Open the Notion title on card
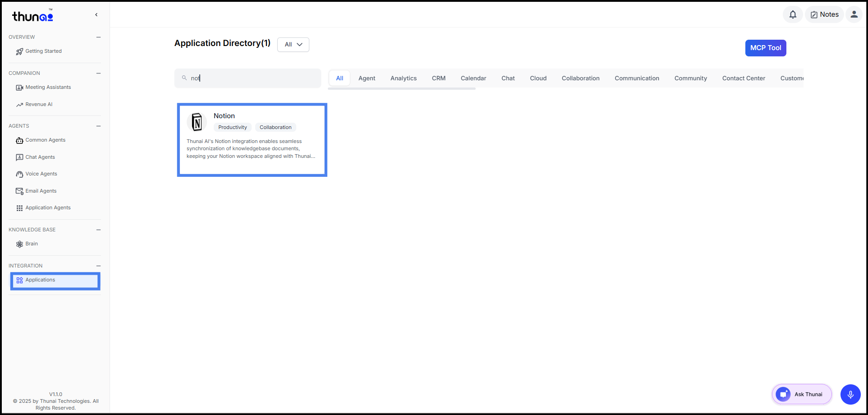This screenshot has height=415, width=868. coord(224,116)
